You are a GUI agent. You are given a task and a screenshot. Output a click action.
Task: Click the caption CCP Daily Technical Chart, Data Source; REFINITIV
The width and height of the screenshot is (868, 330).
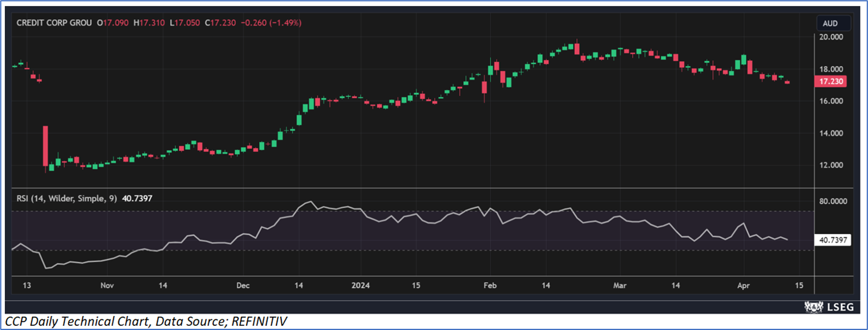pyautogui.click(x=146, y=322)
